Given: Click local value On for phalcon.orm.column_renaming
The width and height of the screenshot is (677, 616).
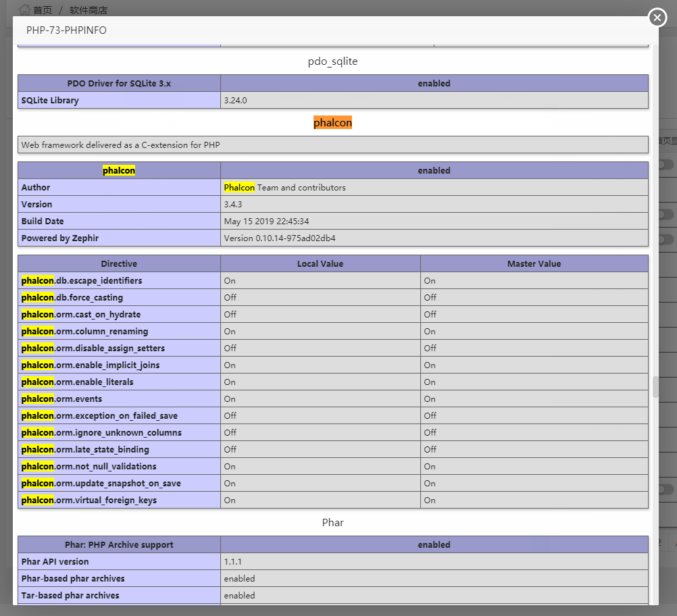Looking at the screenshot, I should 230,331.
